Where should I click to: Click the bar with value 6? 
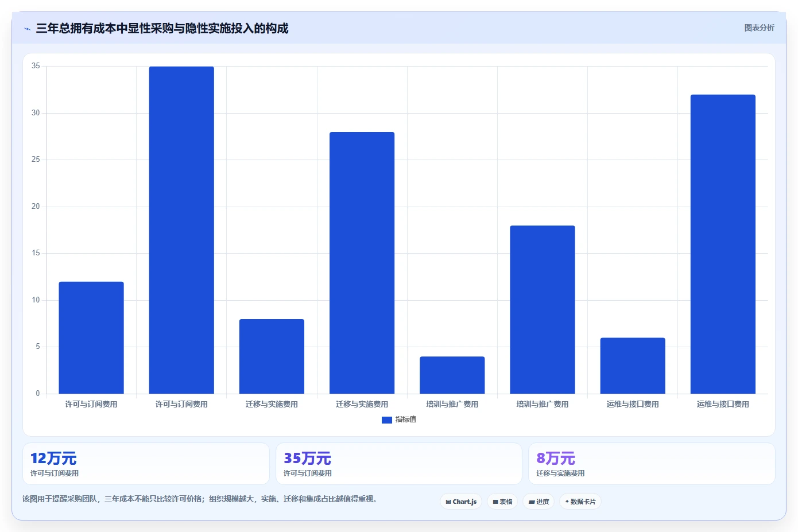tap(633, 366)
